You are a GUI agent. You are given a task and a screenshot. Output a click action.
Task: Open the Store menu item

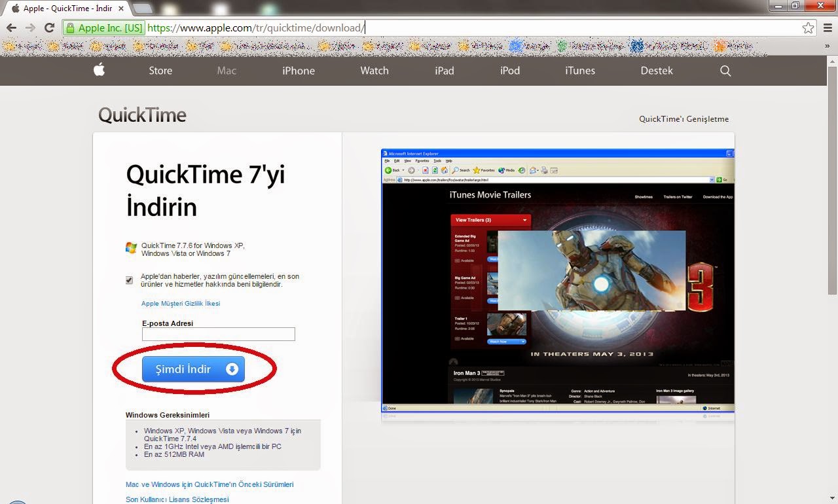coord(160,71)
